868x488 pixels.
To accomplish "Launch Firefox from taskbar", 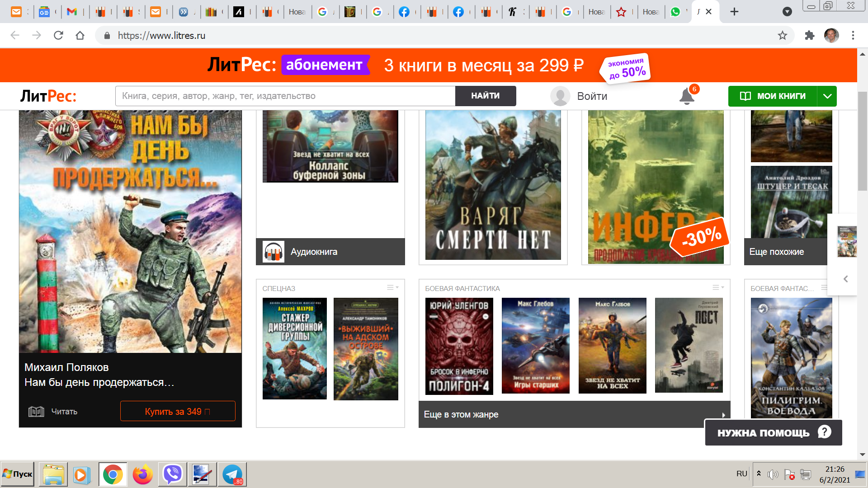I will tap(142, 474).
